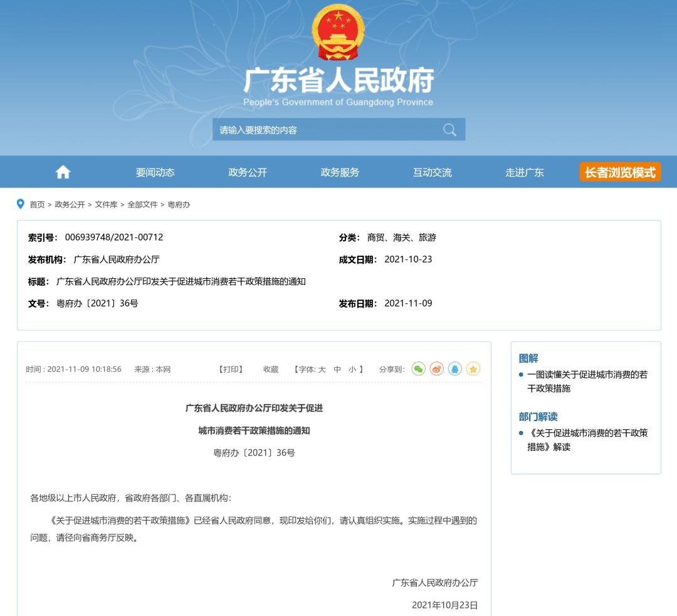Go to 政务公开 in breadcrumb
Image resolution: width=677 pixels, height=616 pixels.
[70, 205]
